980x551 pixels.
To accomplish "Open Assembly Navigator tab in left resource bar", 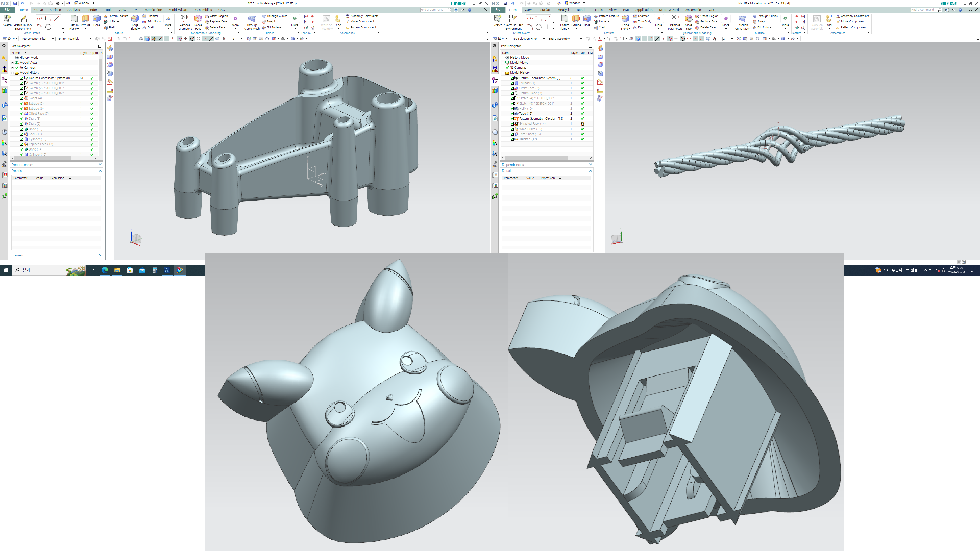I will [4, 59].
